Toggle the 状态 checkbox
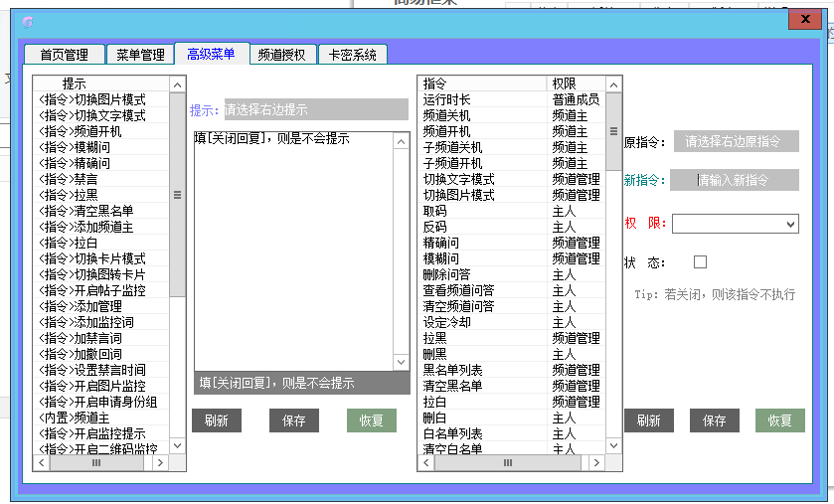This screenshot has width=834, height=504. click(700, 262)
